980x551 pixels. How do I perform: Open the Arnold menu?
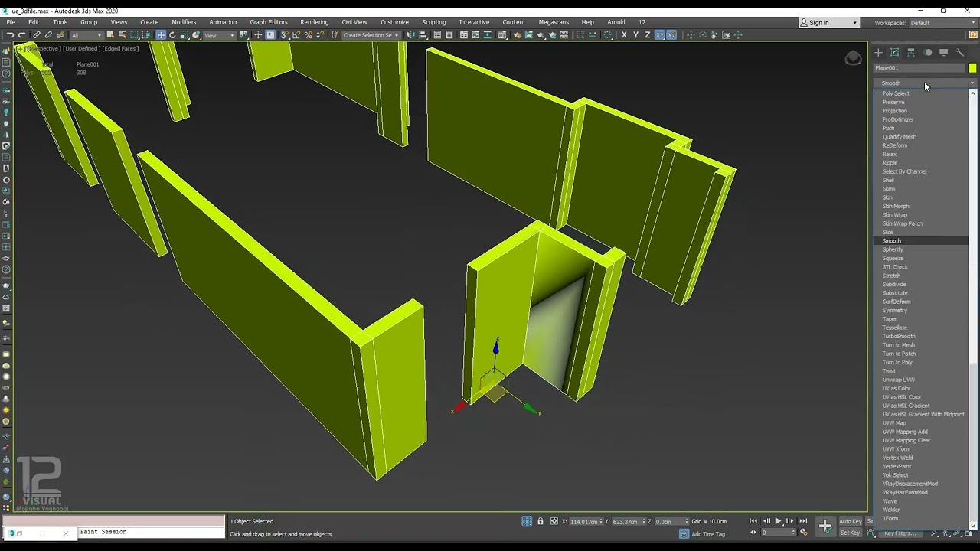click(x=616, y=22)
